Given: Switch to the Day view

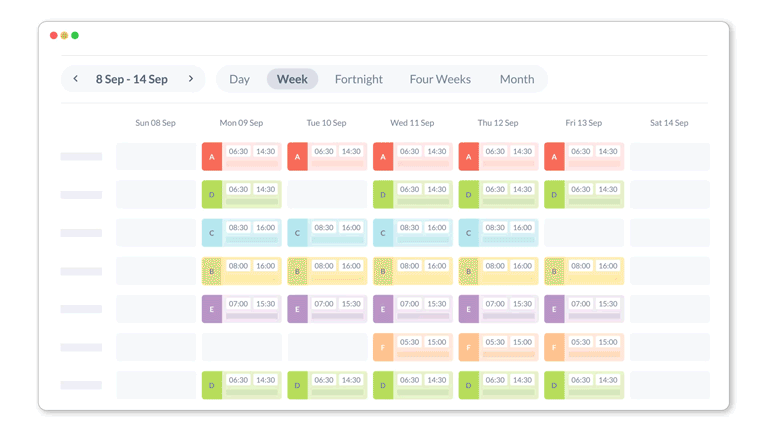Looking at the screenshot, I should coord(239,79).
